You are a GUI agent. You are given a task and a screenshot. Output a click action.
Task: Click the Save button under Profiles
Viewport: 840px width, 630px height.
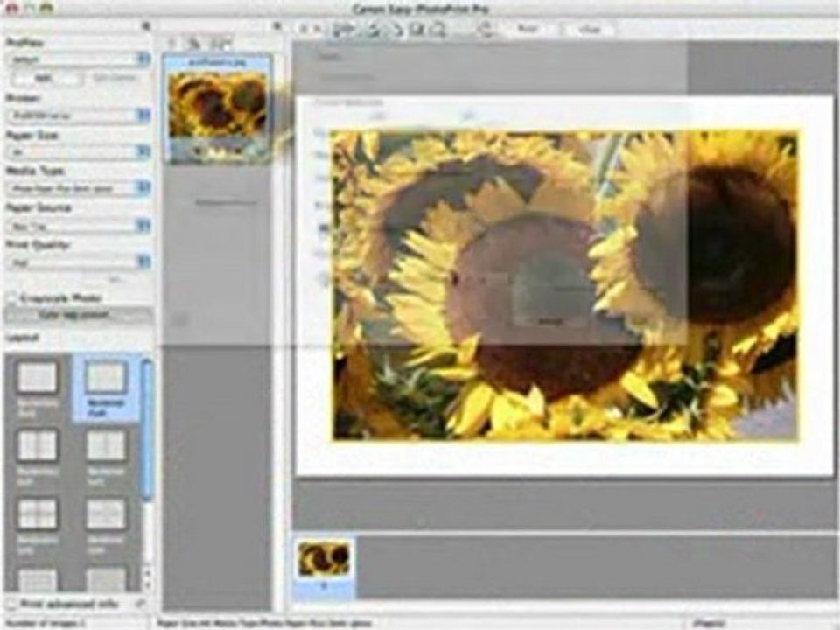point(47,78)
